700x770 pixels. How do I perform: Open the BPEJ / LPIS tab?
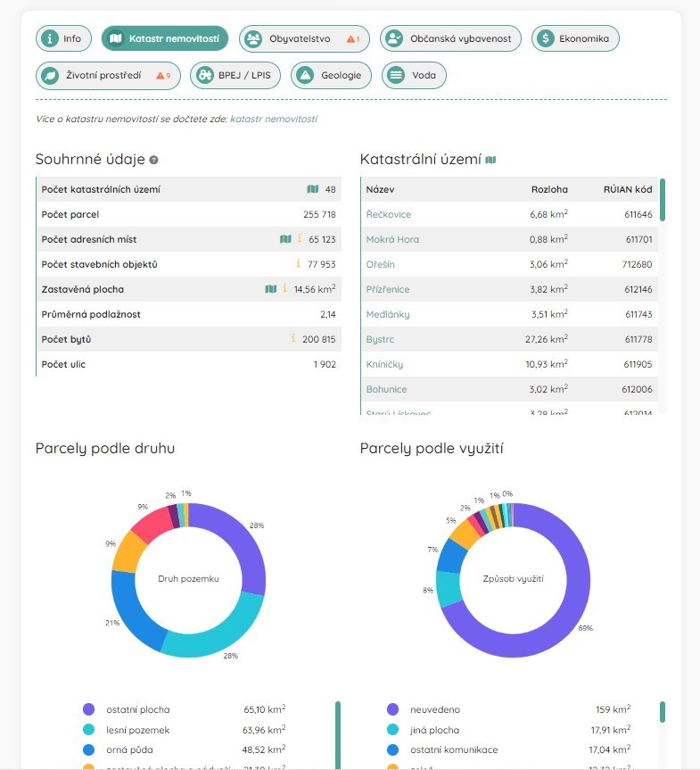[x=235, y=75]
